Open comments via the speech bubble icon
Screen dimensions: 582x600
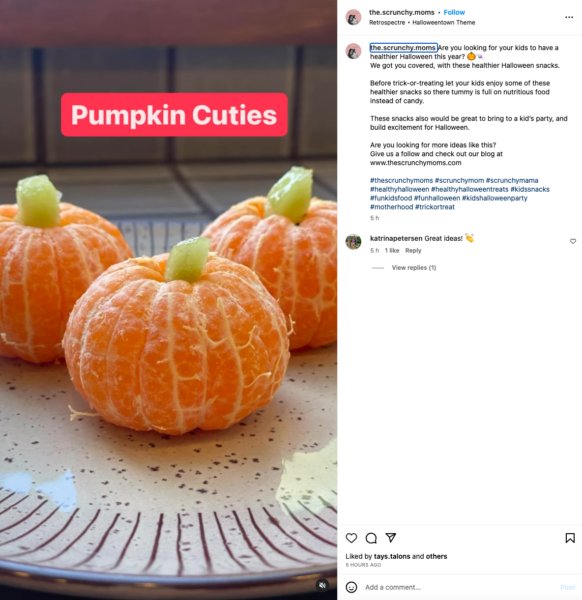(371, 538)
